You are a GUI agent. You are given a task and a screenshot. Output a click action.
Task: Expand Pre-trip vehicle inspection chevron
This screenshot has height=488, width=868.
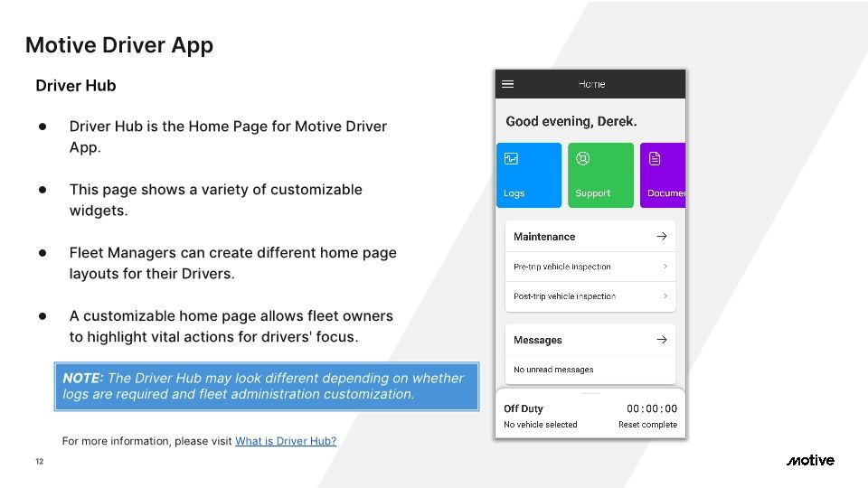pyautogui.click(x=665, y=266)
